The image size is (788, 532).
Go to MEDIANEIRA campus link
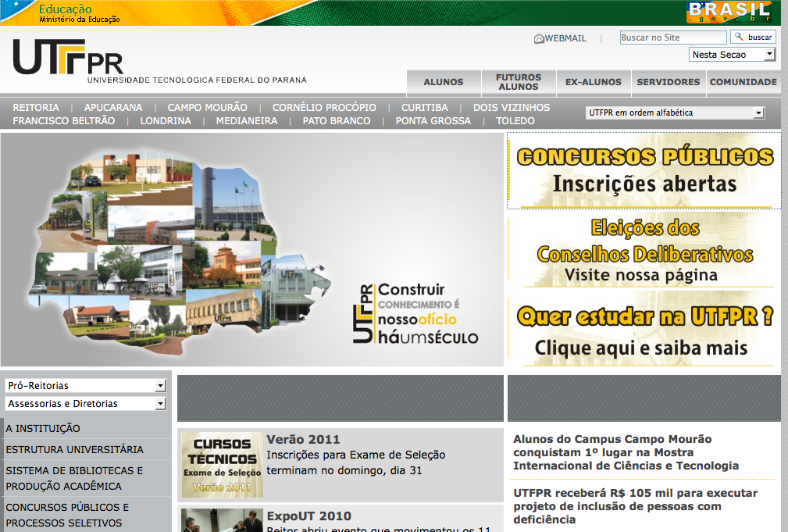(246, 120)
